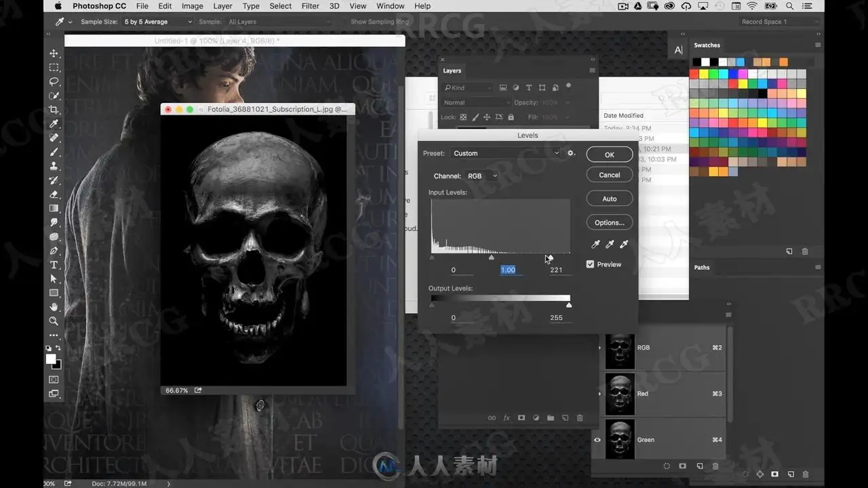Click load channel as selection icon
868x488 pixels.
tap(667, 466)
